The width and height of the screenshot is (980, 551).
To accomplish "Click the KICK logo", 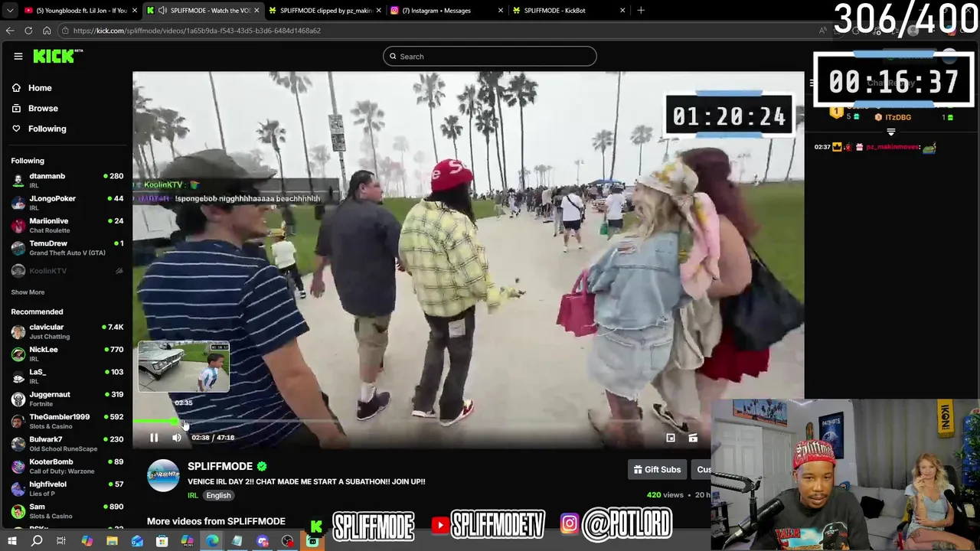I will [x=57, y=56].
